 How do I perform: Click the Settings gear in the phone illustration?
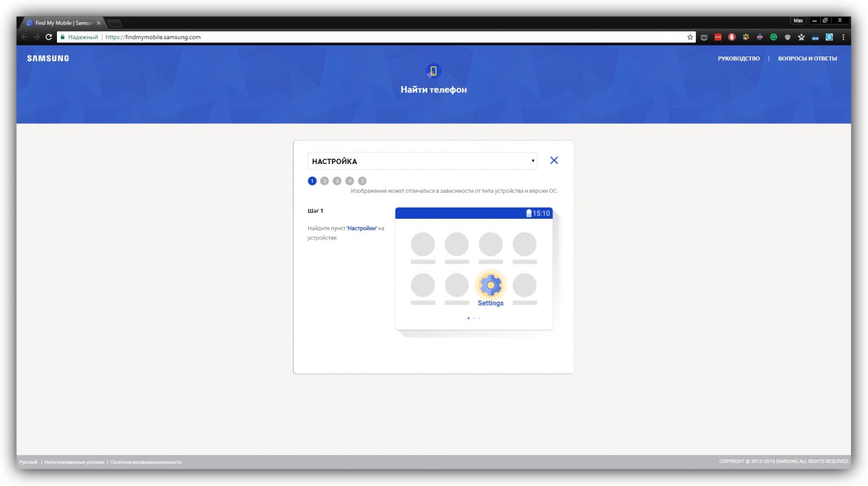point(490,285)
